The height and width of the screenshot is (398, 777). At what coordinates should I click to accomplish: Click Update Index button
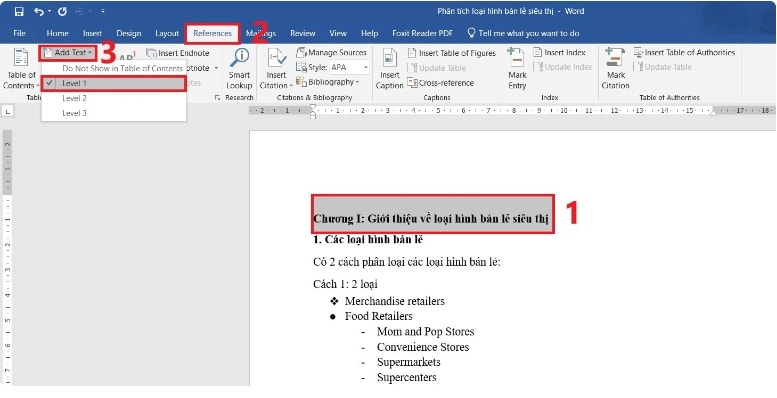(563, 67)
